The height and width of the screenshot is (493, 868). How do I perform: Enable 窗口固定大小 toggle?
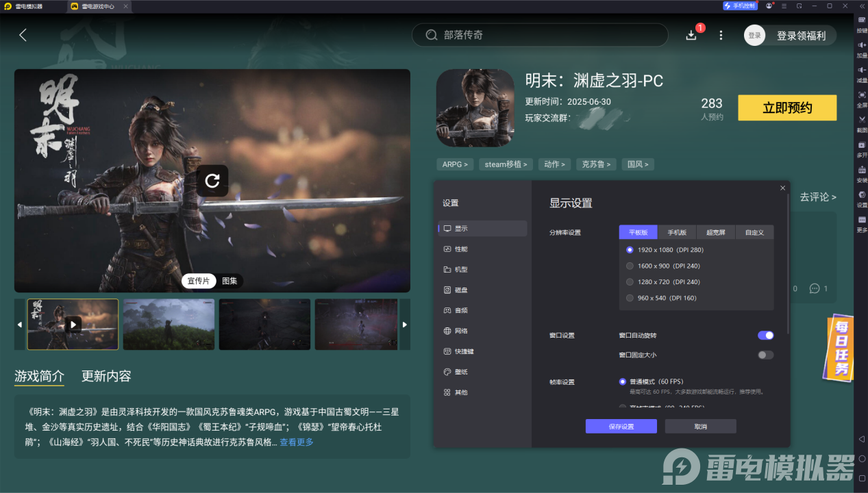pyautogui.click(x=765, y=355)
